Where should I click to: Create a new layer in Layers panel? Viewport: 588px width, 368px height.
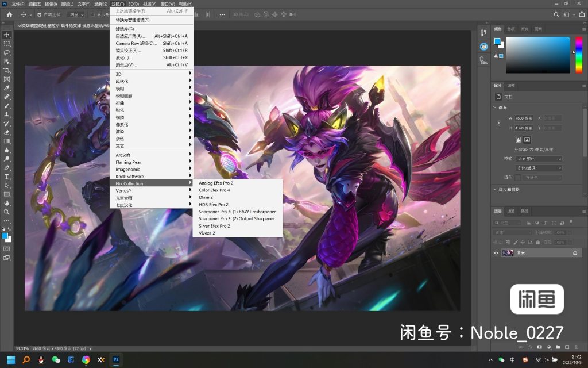click(x=567, y=347)
